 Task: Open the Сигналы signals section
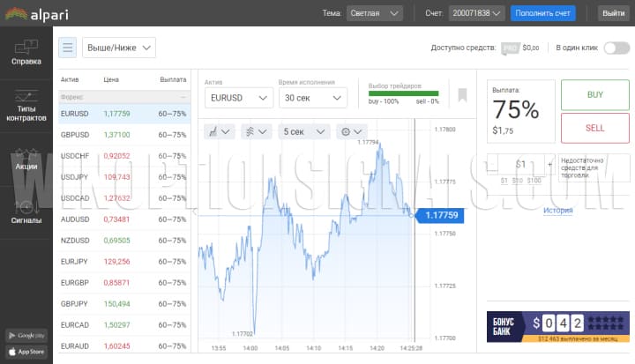(x=26, y=212)
